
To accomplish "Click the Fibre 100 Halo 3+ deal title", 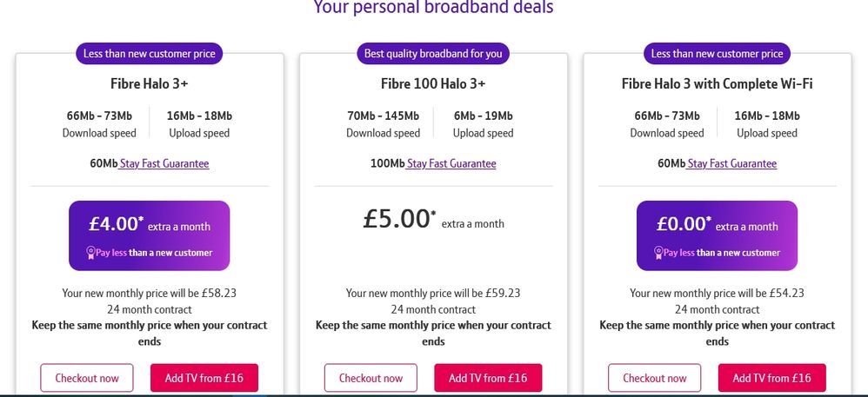I will [x=433, y=84].
